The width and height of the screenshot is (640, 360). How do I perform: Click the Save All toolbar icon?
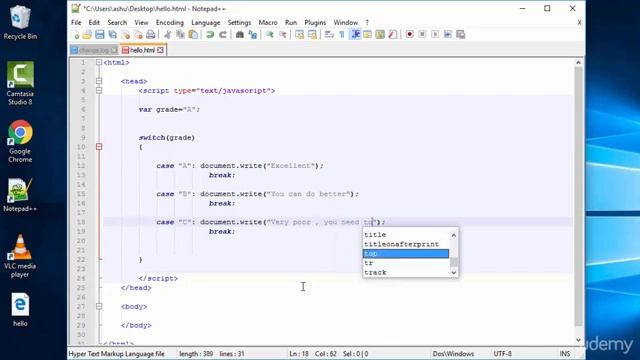(x=112, y=35)
